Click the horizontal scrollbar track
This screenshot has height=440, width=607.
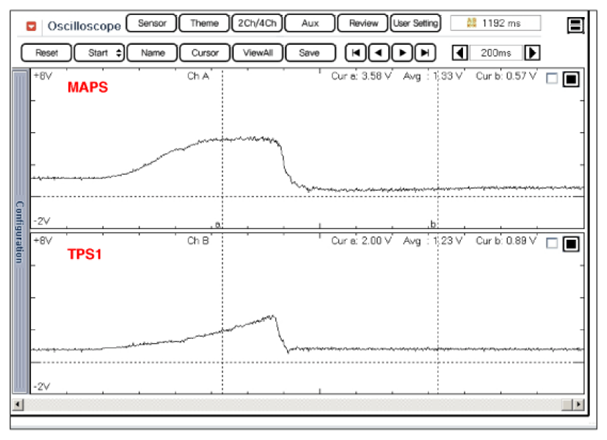292,405
